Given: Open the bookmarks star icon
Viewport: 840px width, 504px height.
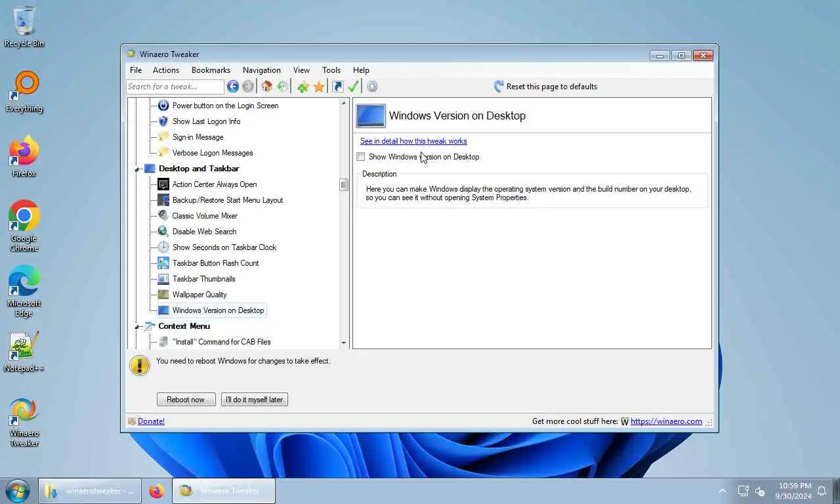Looking at the screenshot, I should [319, 87].
